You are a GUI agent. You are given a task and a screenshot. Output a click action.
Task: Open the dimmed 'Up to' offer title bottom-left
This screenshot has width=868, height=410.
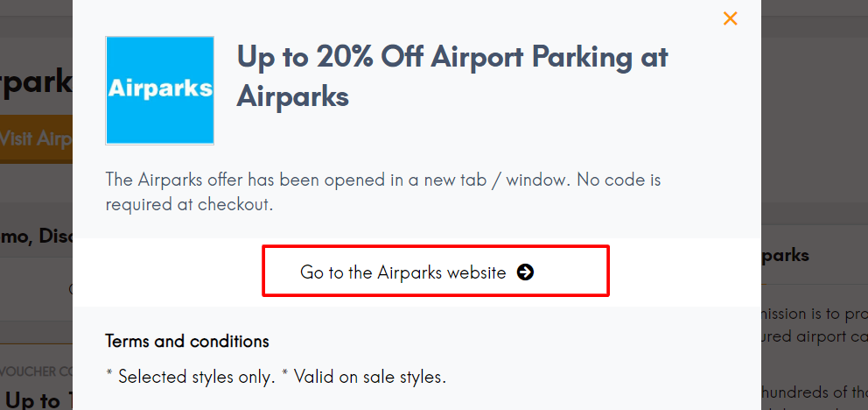[x=38, y=400]
